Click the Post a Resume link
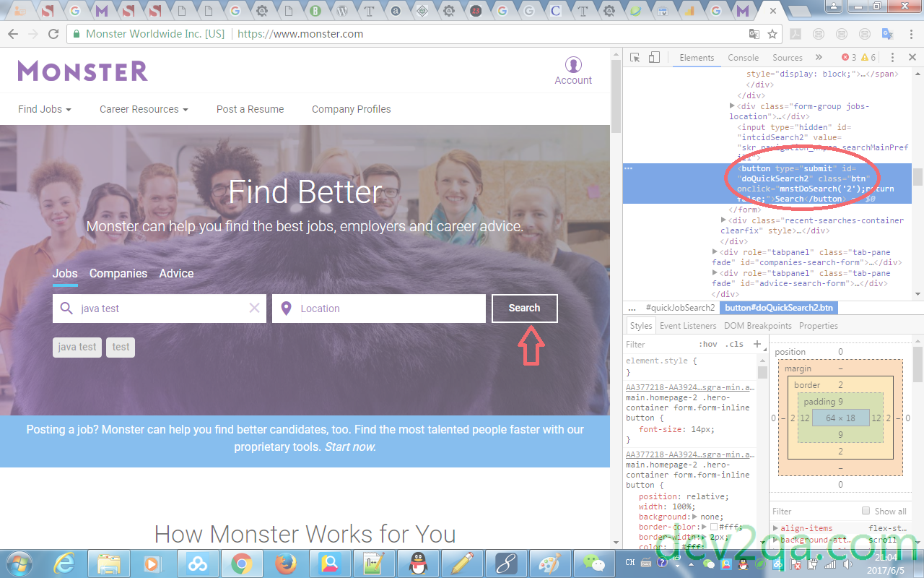Viewport: 924px width, 578px height. (x=250, y=109)
